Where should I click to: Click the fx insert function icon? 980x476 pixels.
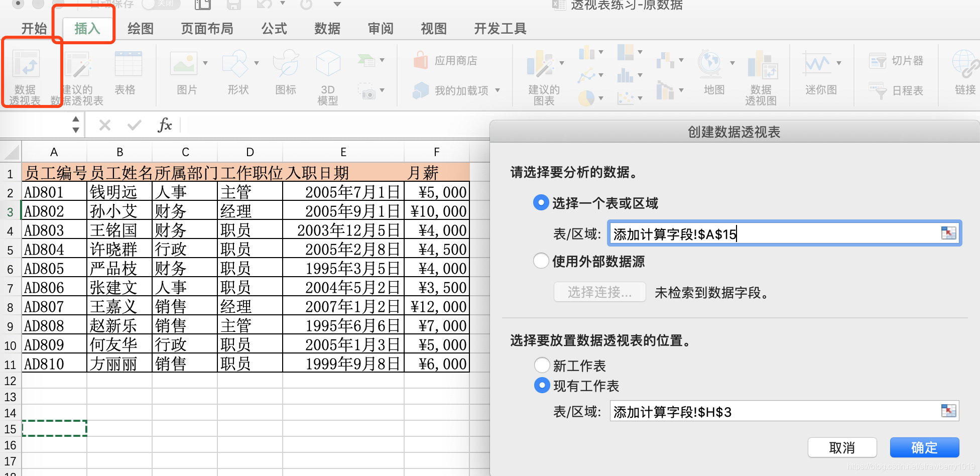tap(165, 125)
